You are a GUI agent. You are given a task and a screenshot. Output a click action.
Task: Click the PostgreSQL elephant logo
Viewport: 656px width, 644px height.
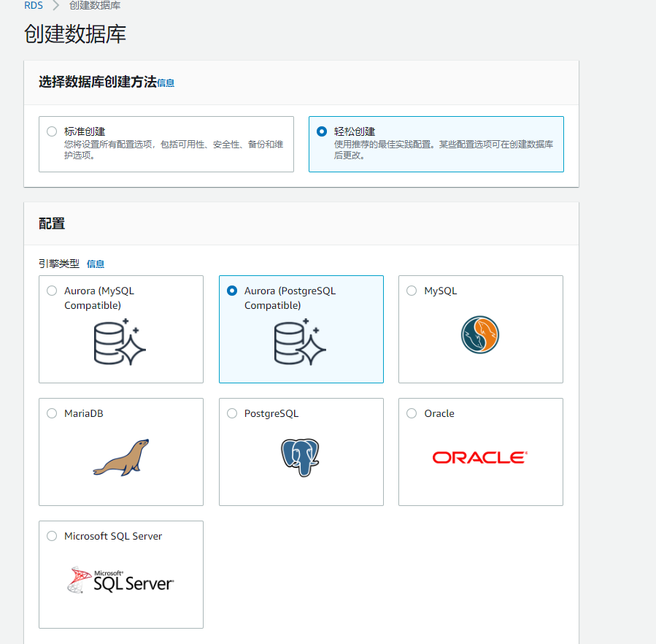point(300,457)
